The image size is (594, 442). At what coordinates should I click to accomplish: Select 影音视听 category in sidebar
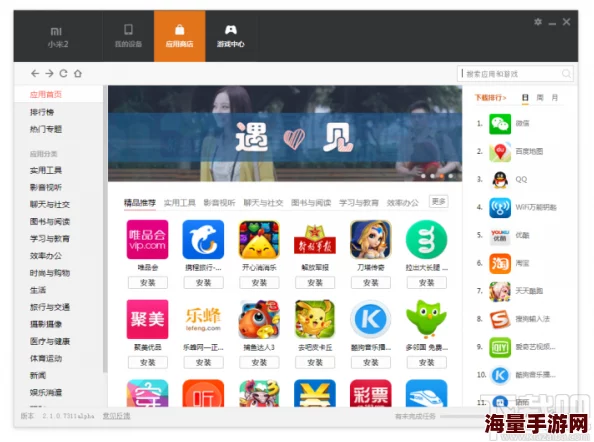[x=46, y=187]
